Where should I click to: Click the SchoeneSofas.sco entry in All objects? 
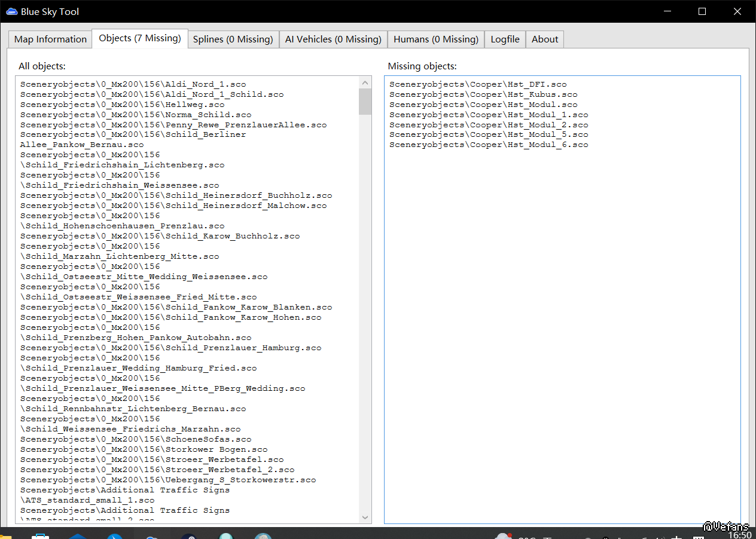(x=136, y=439)
